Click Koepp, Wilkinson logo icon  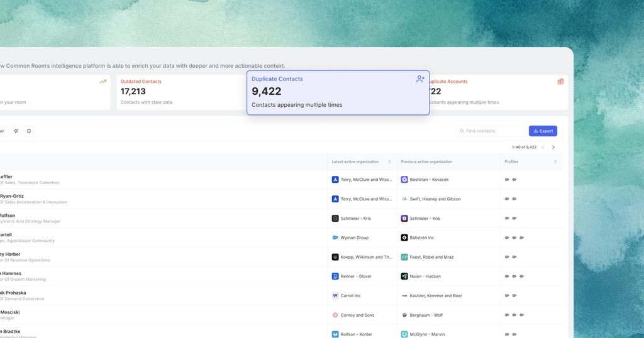click(x=335, y=257)
